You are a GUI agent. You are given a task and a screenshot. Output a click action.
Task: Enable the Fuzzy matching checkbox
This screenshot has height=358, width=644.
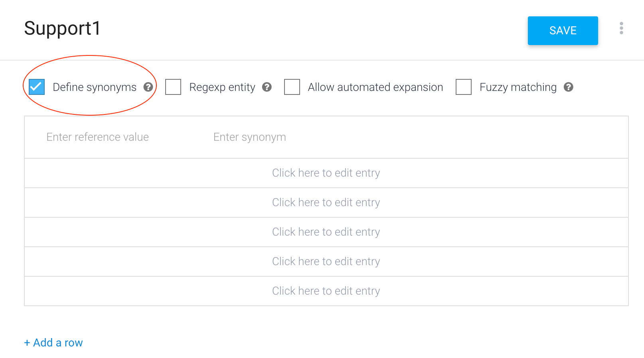(464, 87)
